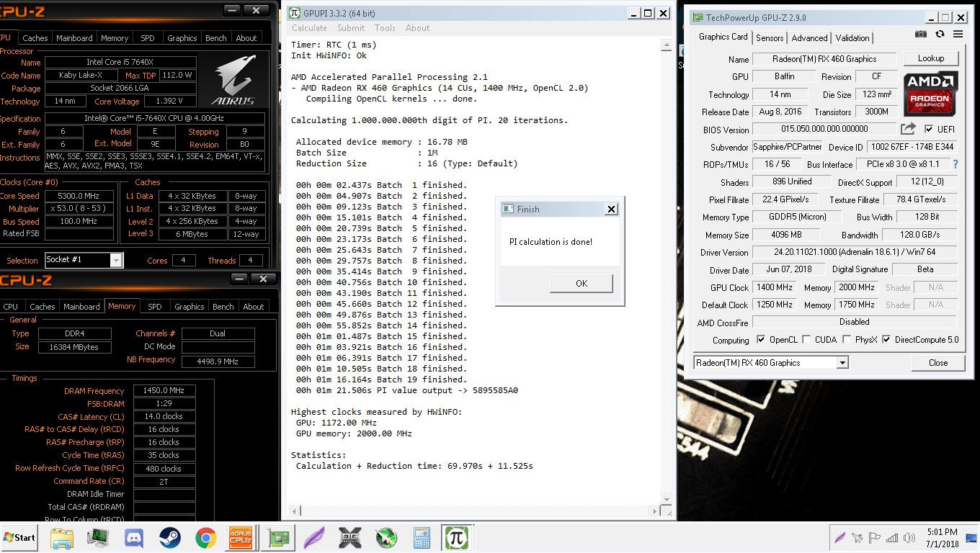Open the purple feather taskbar app

coord(314,537)
